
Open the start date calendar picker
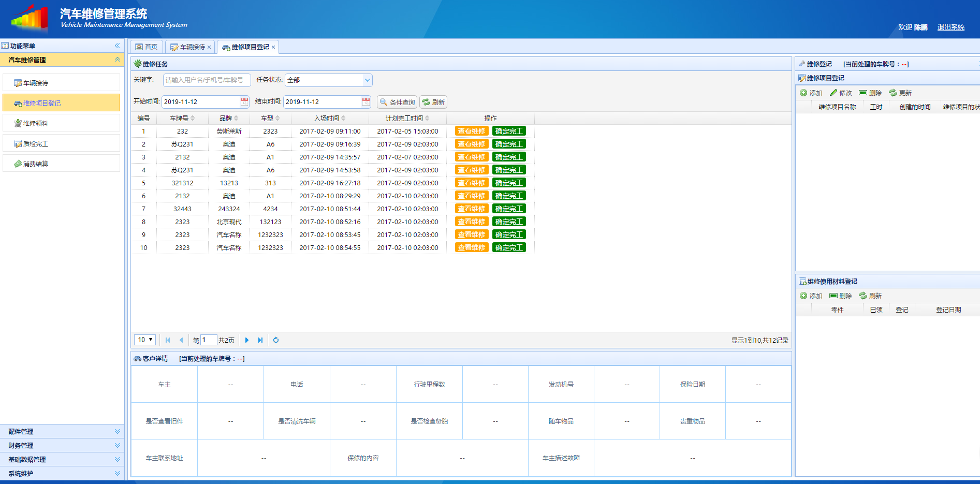(244, 102)
